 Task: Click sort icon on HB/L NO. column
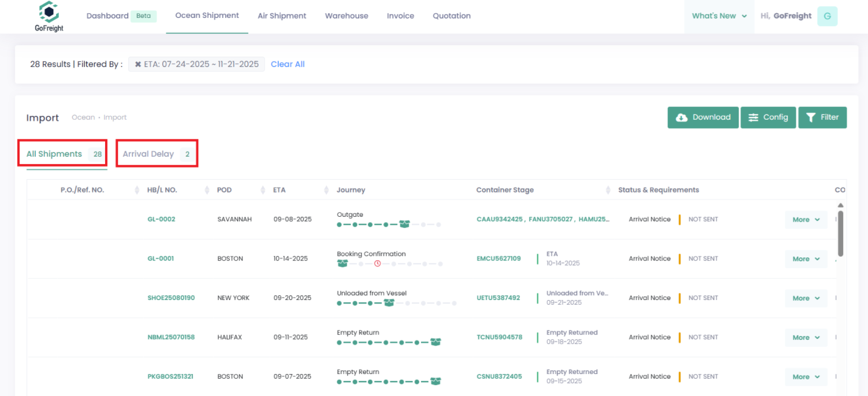[207, 190]
